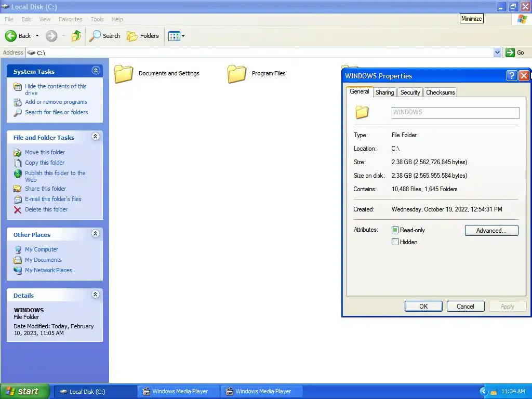
Task: Go up one folder level icon
Action: [x=76, y=36]
